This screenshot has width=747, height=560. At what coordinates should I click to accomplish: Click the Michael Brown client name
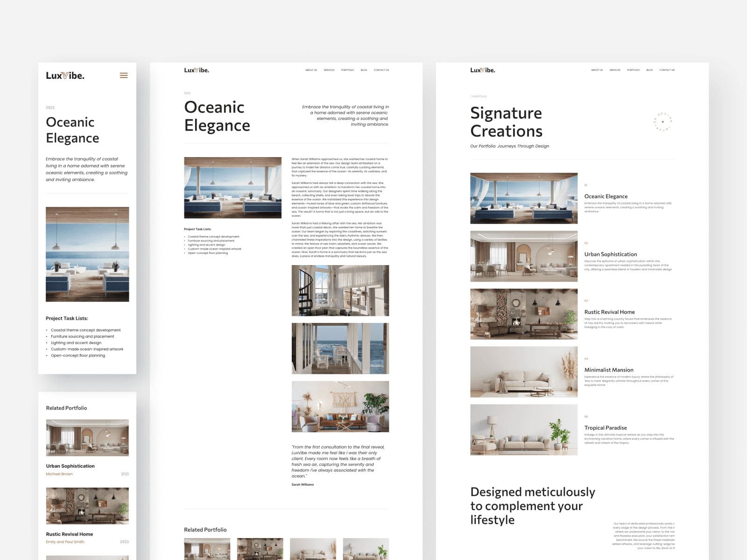(x=59, y=474)
